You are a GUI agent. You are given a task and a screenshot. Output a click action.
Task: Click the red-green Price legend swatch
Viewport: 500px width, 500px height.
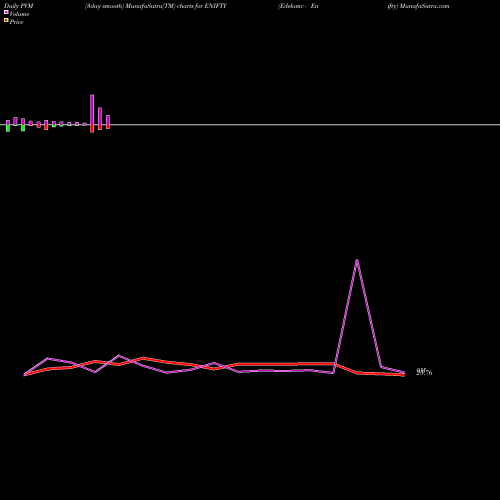coord(6,21)
